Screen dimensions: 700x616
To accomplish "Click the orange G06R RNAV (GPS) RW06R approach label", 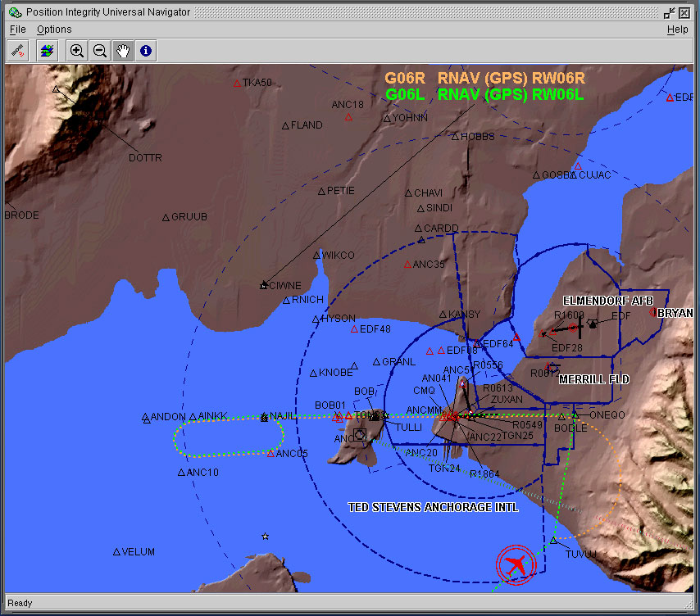I will pyautogui.click(x=484, y=78).
